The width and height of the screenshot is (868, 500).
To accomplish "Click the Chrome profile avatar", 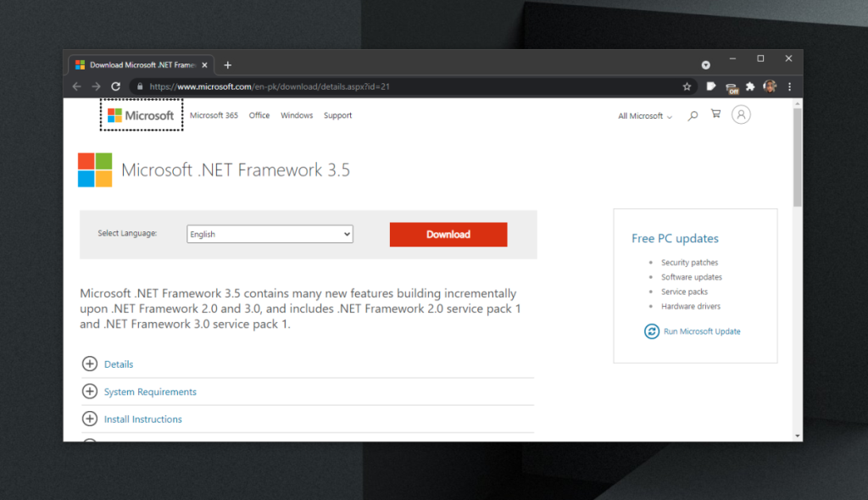I will click(771, 86).
